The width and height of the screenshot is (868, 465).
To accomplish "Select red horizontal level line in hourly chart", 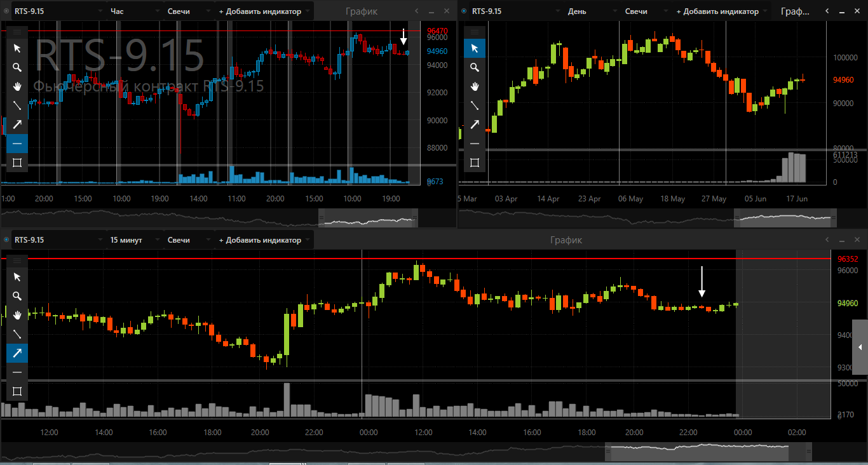I will pyautogui.click(x=210, y=30).
